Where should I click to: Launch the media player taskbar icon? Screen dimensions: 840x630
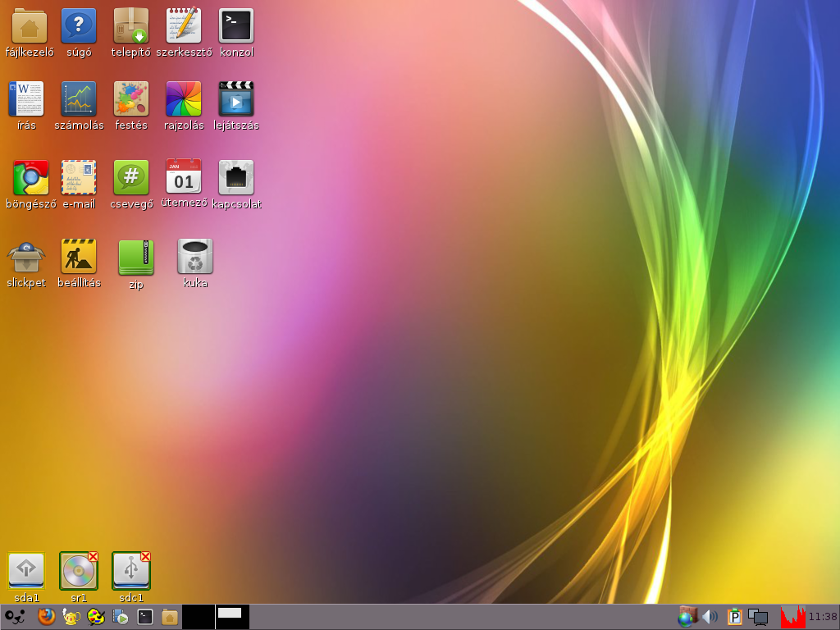pyautogui.click(x=121, y=617)
